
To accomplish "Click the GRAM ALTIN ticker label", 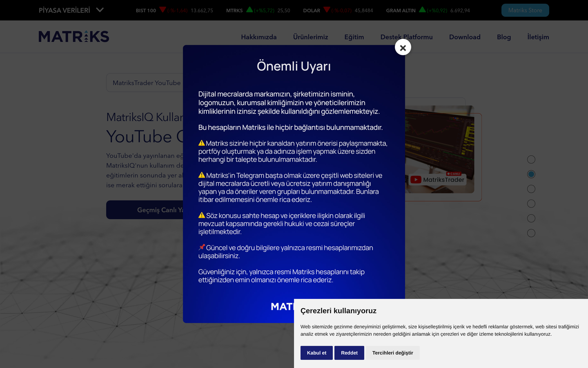I will [401, 11].
